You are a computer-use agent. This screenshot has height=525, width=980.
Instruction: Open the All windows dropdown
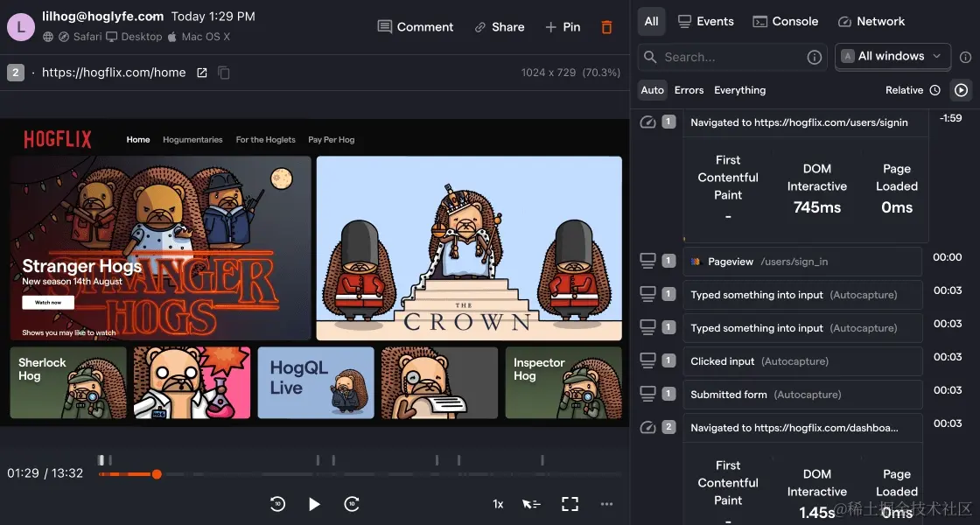tap(893, 56)
